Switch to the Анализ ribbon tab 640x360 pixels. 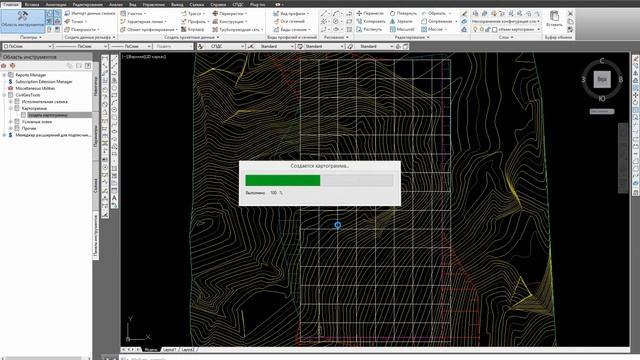point(116,4)
